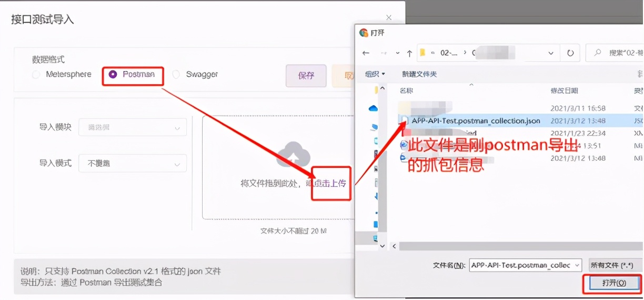Image resolution: width=644 pixels, height=300 pixels.
Task: Click the cloud upload icon
Action: coord(294,155)
